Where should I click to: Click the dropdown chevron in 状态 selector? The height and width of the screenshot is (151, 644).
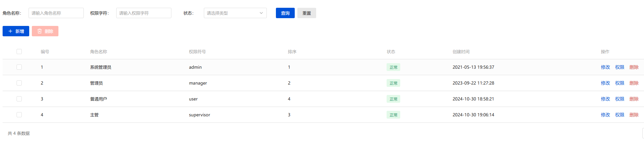261,13
